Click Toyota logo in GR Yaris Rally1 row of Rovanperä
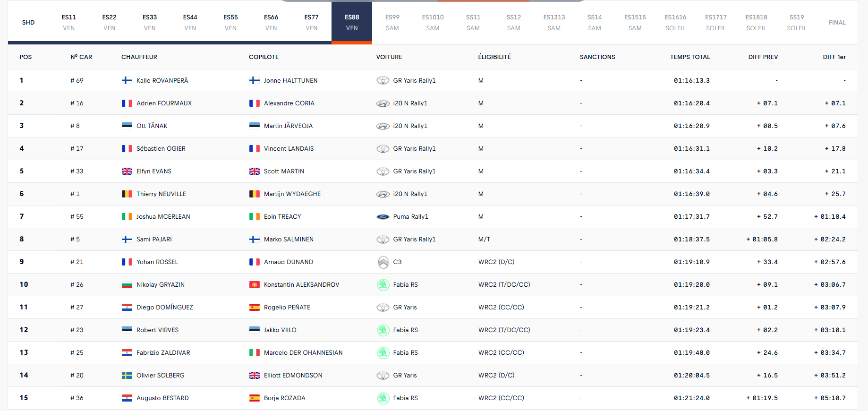The width and height of the screenshot is (868, 411). pos(383,80)
